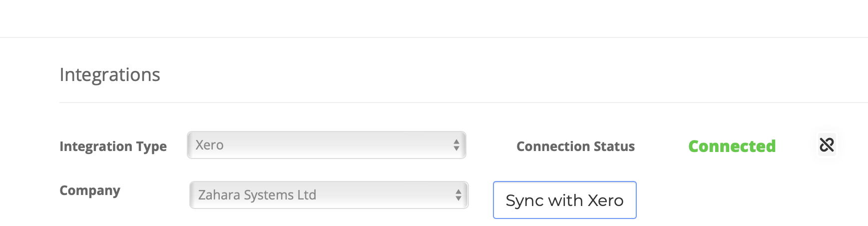Open the Company dropdown
Screen dimensions: 868x226
[x=329, y=195]
